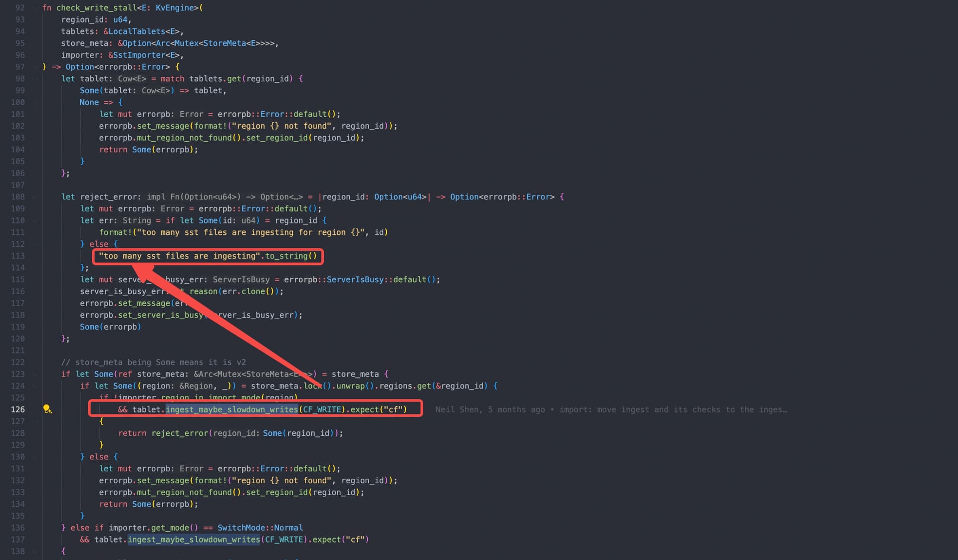
Task: Click SwitchMode::Normal on line 136
Action: 260,528
